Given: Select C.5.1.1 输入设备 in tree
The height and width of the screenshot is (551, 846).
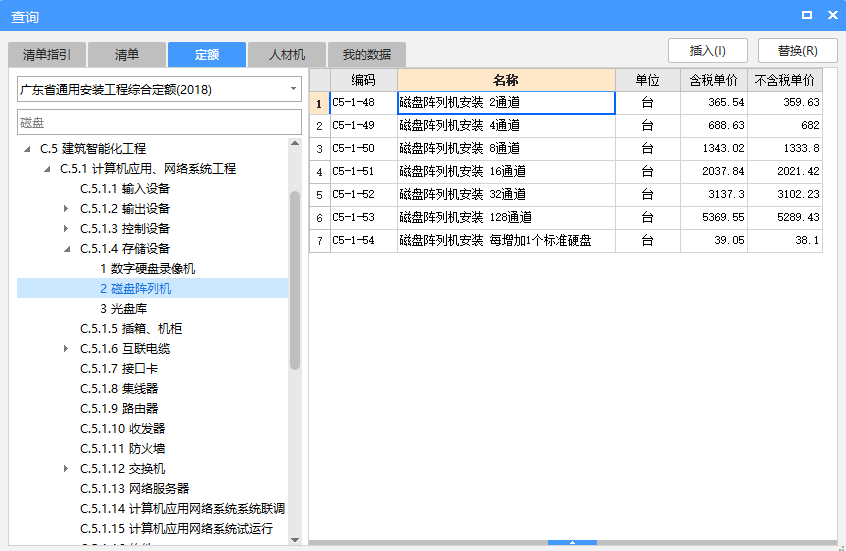Looking at the screenshot, I should coord(125,188).
